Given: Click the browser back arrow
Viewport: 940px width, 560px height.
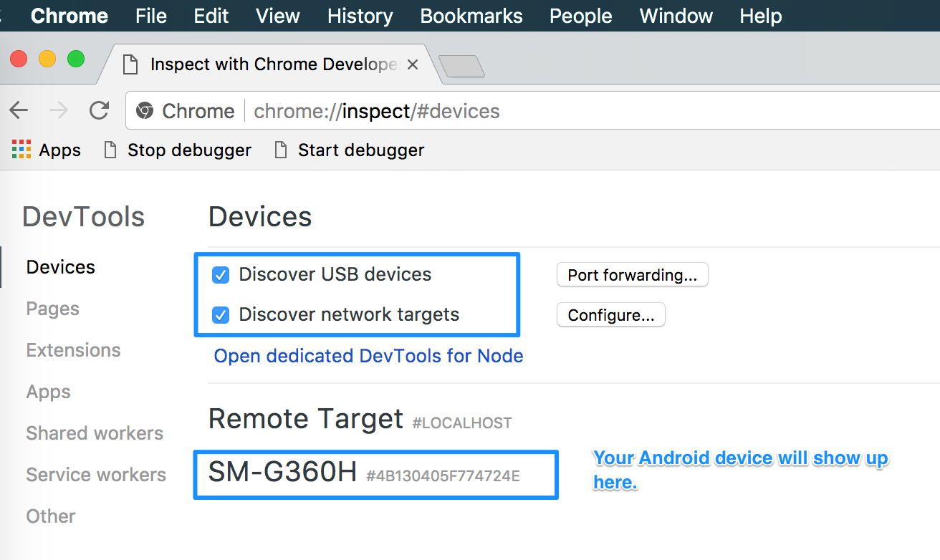Looking at the screenshot, I should click(19, 110).
